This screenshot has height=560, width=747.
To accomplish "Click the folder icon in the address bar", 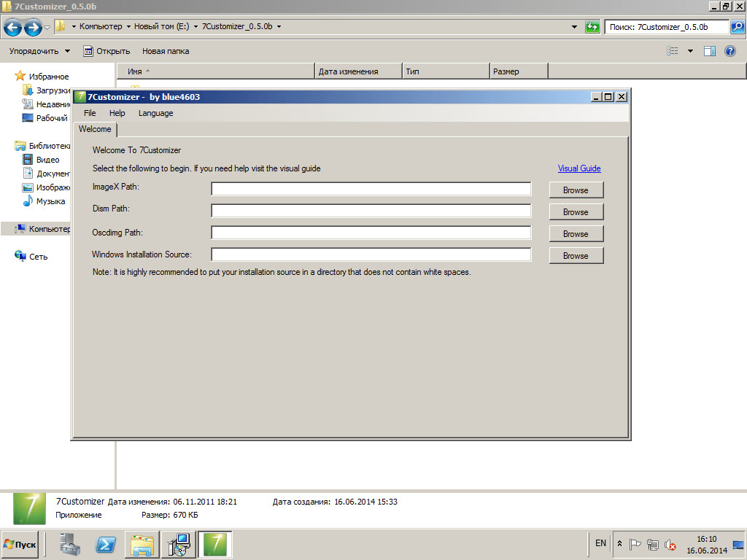I will [x=61, y=26].
